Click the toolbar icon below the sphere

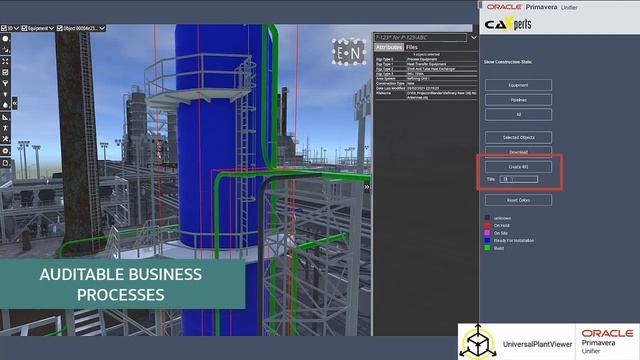tap(5, 50)
